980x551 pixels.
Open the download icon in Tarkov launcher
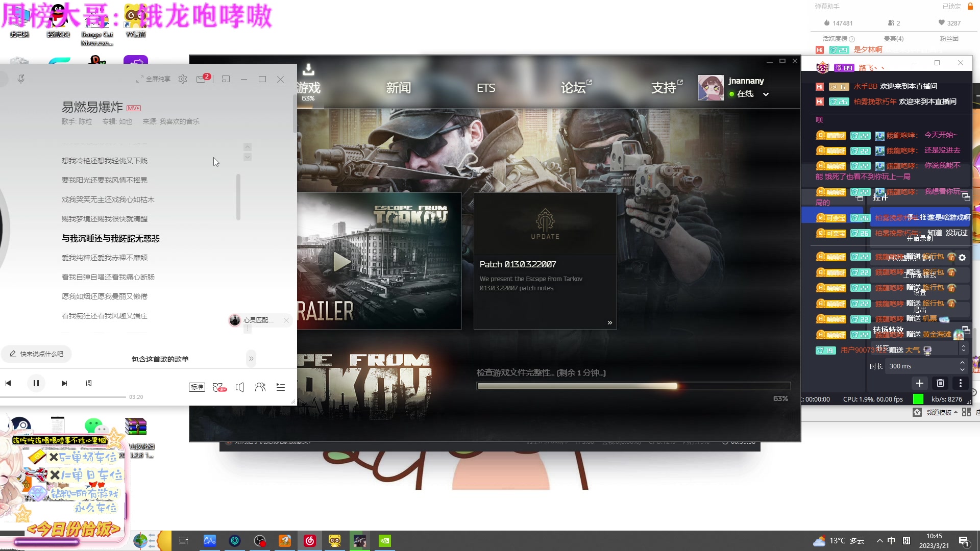click(x=308, y=69)
